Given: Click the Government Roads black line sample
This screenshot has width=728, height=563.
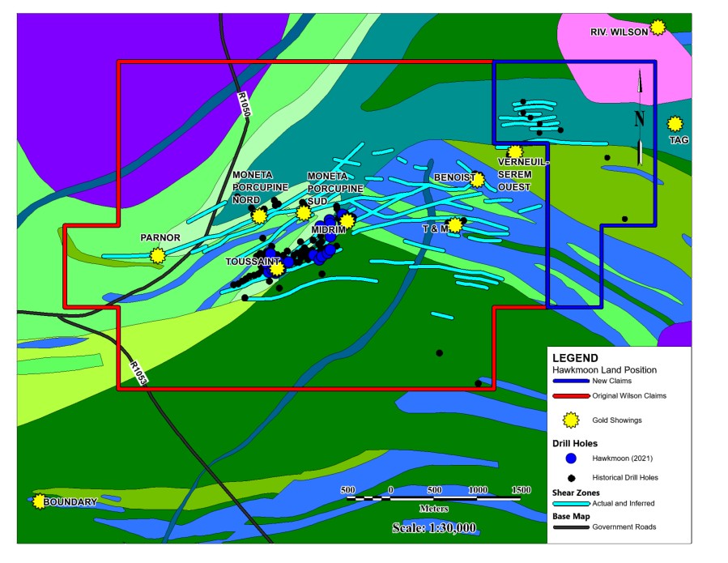Looking at the screenshot, I should pyautogui.click(x=571, y=527).
